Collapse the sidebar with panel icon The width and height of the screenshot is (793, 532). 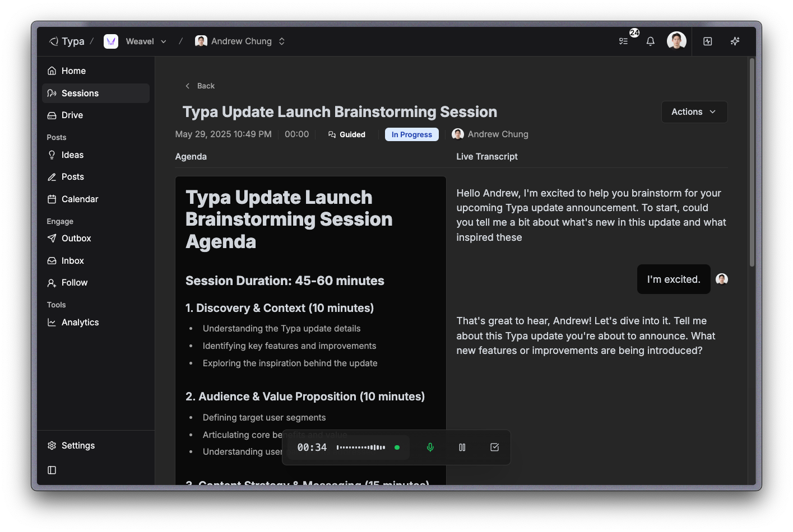pyautogui.click(x=52, y=470)
